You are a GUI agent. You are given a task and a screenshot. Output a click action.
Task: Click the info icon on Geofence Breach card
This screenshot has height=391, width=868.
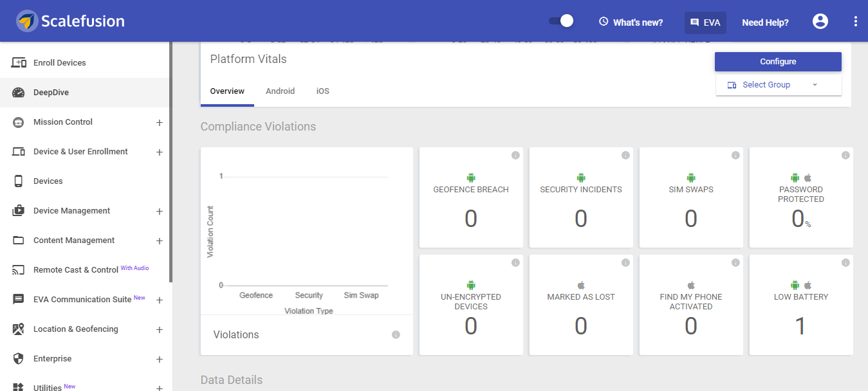[x=515, y=155]
